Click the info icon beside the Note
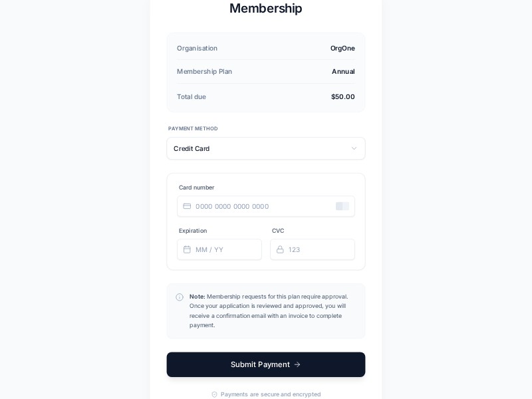The width and height of the screenshot is (532, 399). coord(180,297)
